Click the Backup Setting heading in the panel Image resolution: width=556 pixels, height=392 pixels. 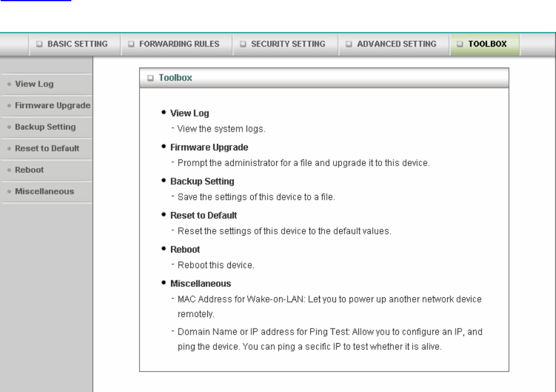202,181
